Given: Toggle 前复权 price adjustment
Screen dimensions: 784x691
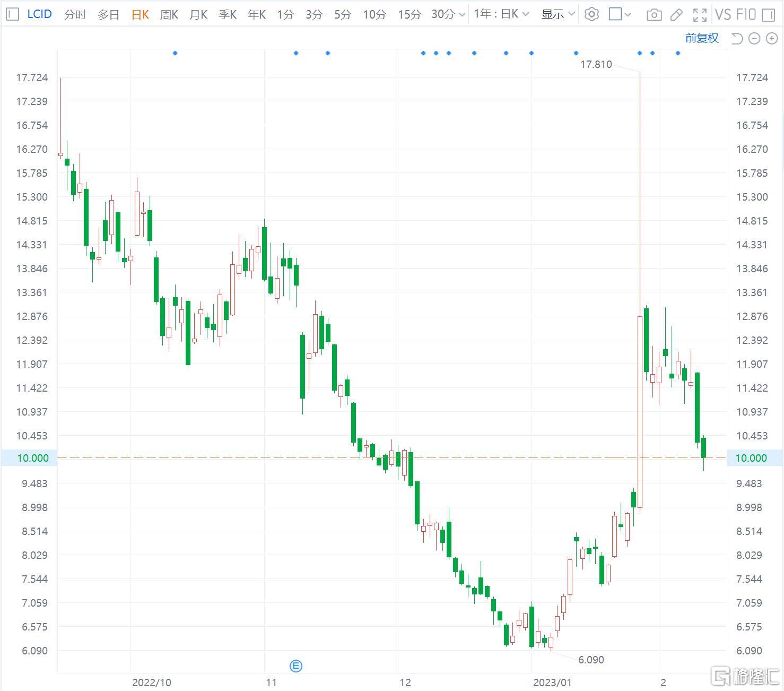Looking at the screenshot, I should [x=702, y=38].
